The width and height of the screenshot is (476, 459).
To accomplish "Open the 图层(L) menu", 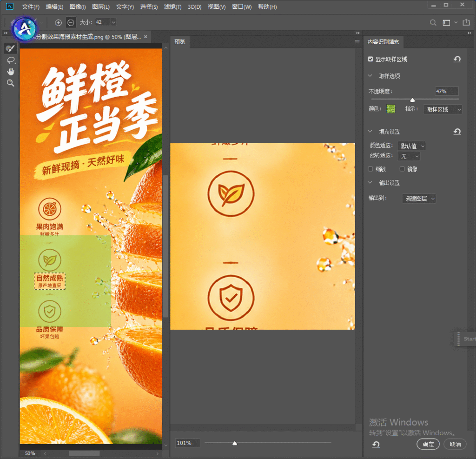I will point(101,7).
